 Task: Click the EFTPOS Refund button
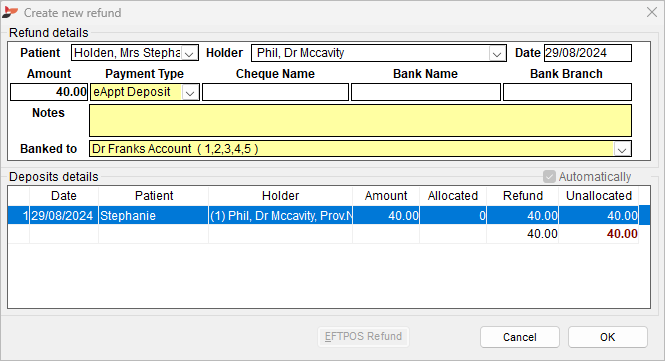tap(363, 337)
